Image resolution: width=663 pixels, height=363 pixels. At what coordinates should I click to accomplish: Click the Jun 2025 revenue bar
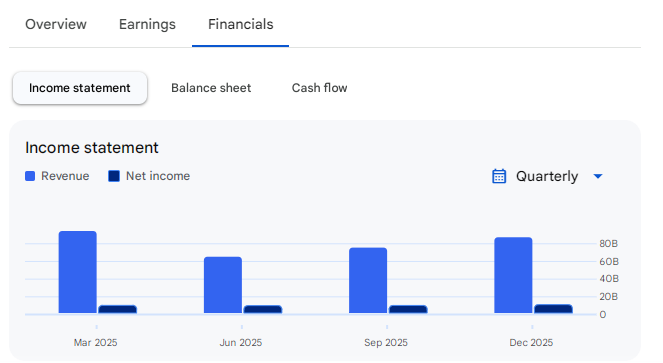click(223, 285)
